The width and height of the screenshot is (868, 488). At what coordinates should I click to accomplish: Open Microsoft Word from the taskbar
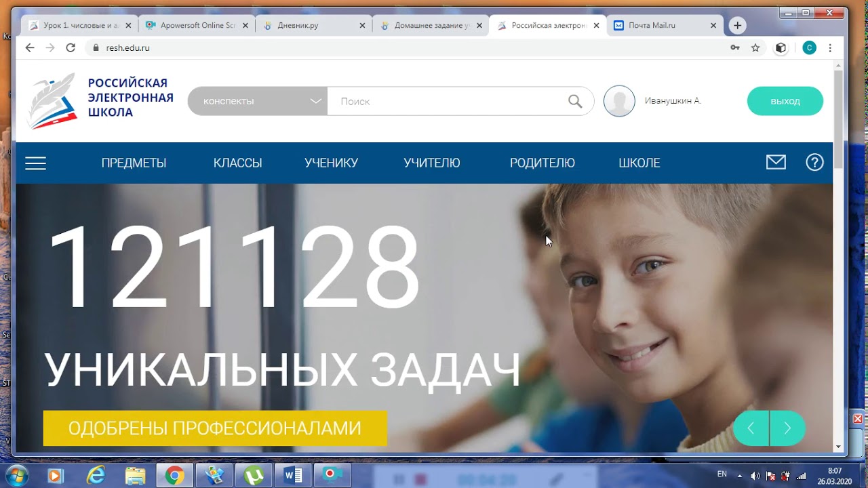point(293,476)
